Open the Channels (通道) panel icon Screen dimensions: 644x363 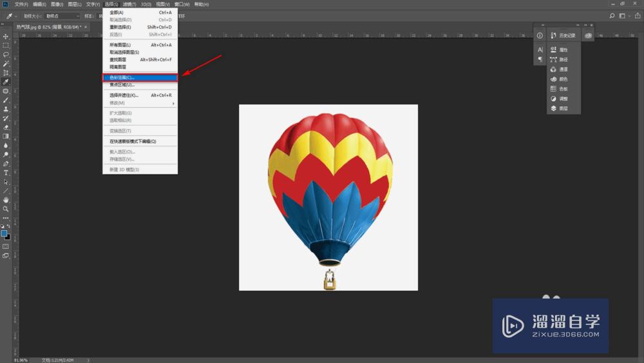[x=559, y=69]
